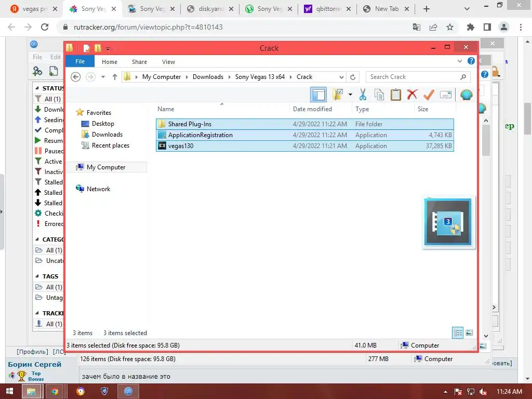The image size is (532, 399).
Task: Click the orange checkmark Properties icon
Action: [x=429, y=95]
